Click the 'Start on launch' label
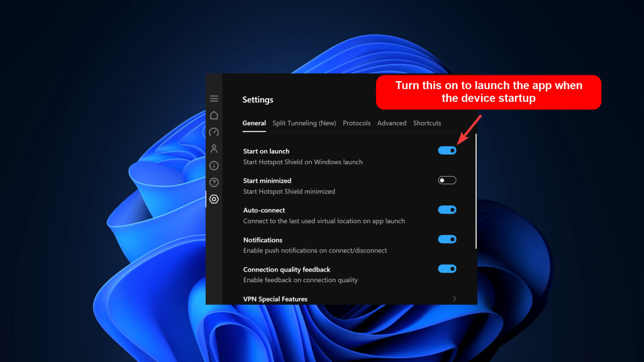Screen dimensions: 644x362 tap(266, 151)
